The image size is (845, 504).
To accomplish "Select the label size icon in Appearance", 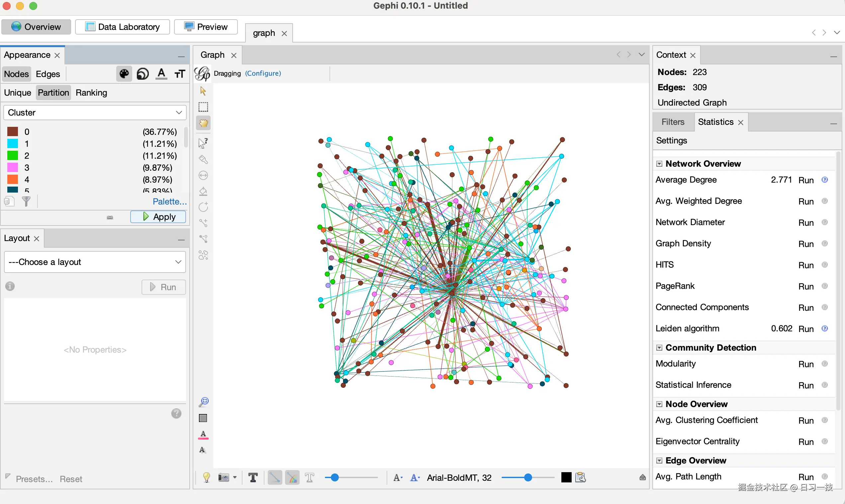I will pyautogui.click(x=180, y=74).
